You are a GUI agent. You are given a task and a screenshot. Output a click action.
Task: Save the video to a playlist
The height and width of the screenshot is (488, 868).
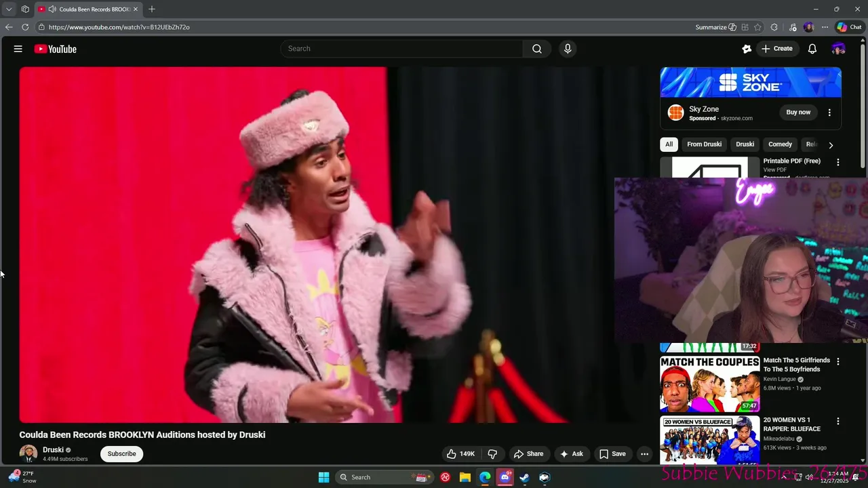[612, 454]
